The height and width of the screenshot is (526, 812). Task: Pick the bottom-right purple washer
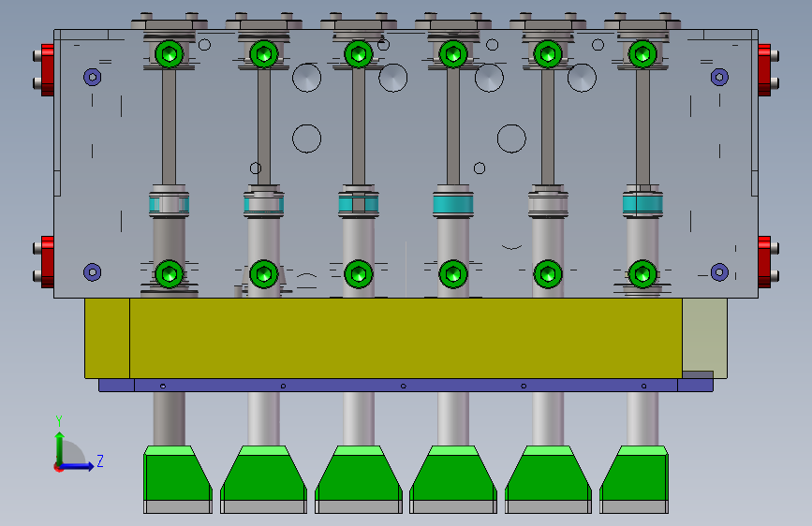719,272
